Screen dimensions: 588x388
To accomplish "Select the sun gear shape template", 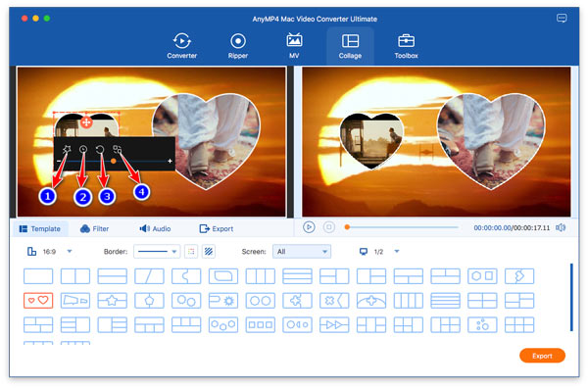I will point(223,301).
